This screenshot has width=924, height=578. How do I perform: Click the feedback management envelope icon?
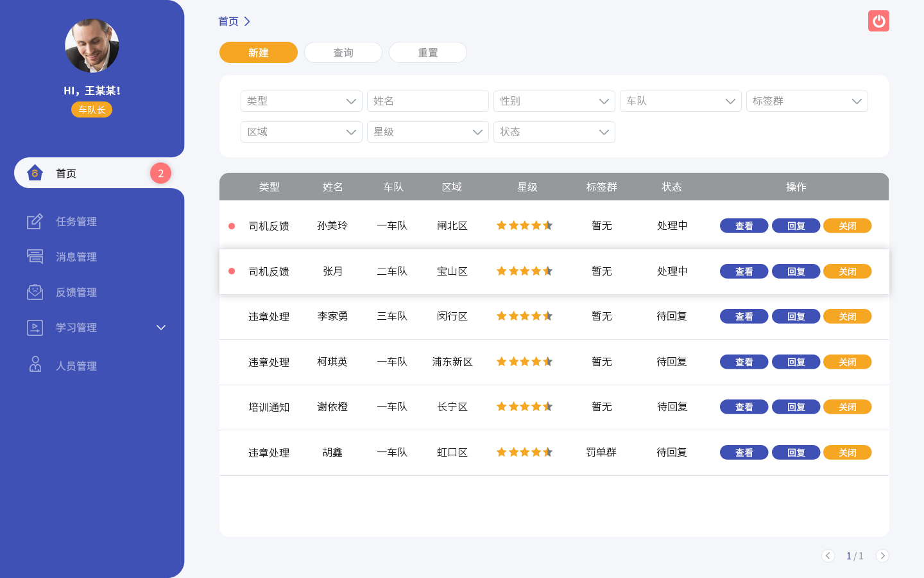35,292
